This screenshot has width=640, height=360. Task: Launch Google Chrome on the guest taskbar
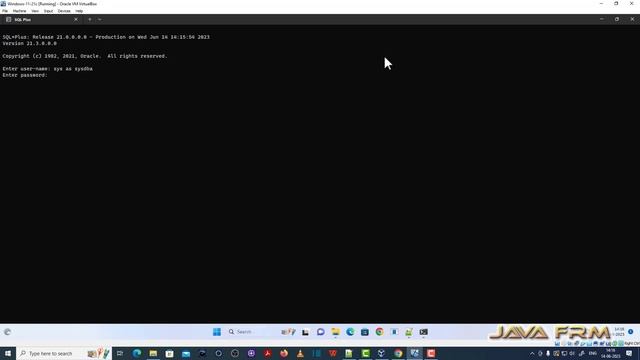click(x=380, y=332)
